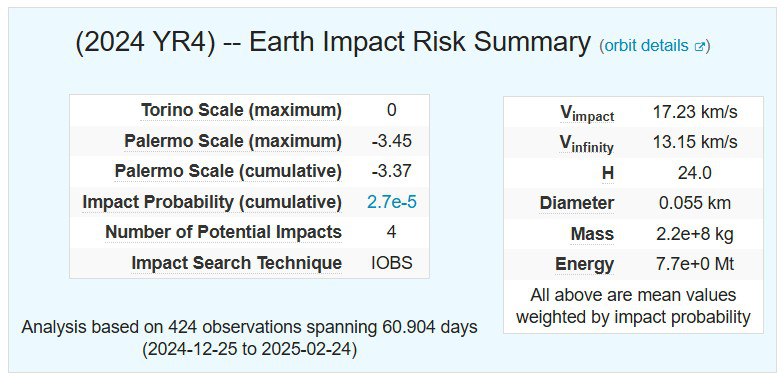
Task: Click the 17.23 km/s velocity value
Action: [x=695, y=112]
